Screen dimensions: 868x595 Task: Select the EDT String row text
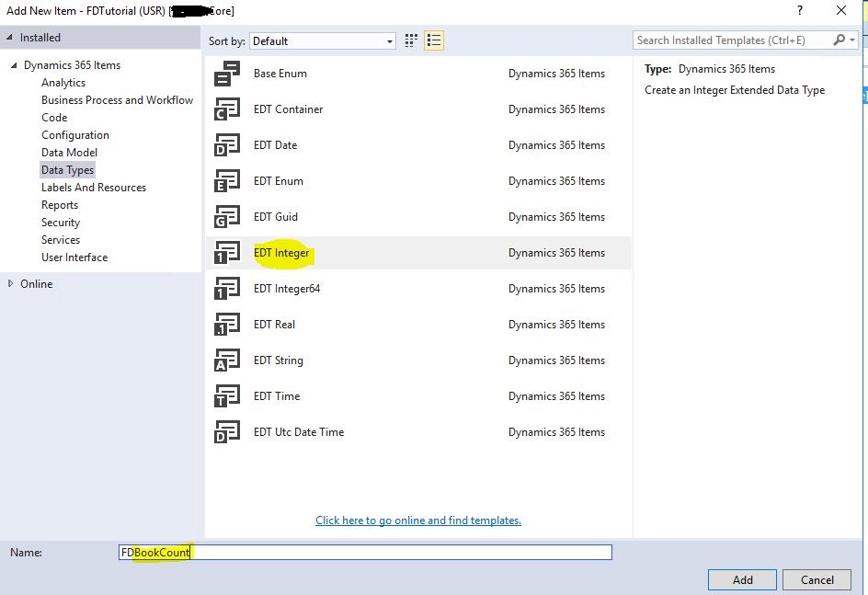[x=279, y=360]
